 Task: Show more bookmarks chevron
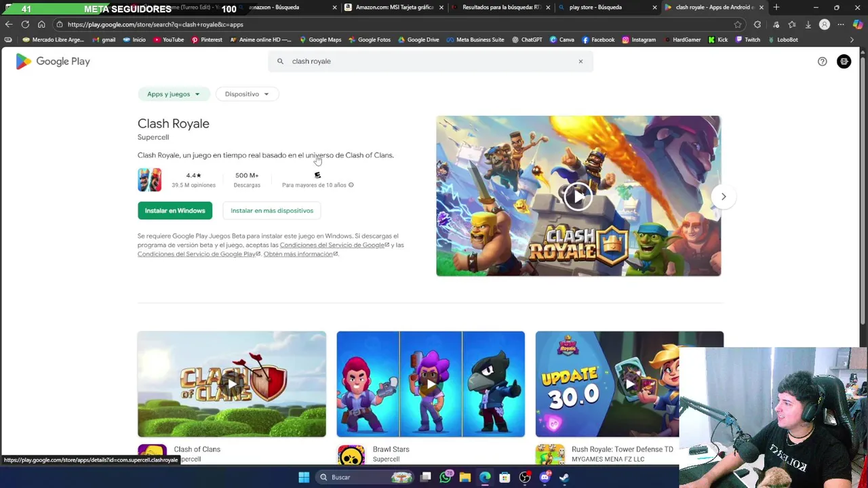point(852,40)
